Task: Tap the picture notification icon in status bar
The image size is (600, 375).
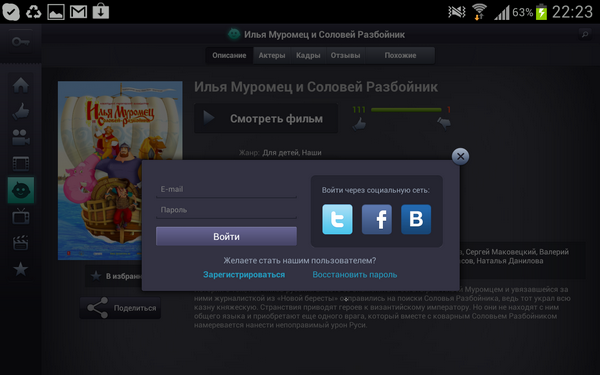Action: pos(56,12)
